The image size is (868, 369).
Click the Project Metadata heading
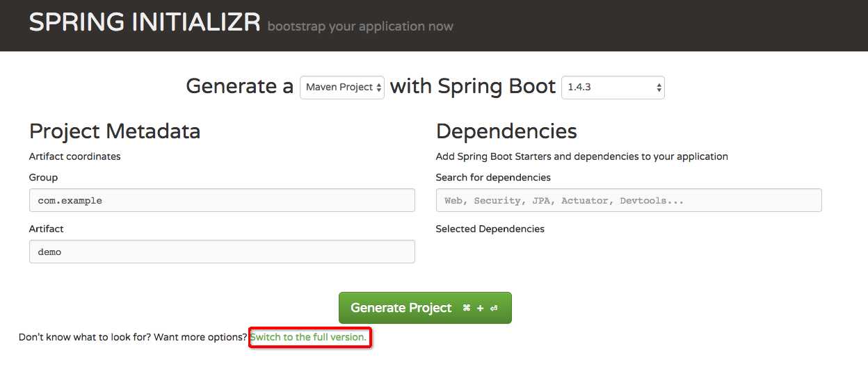point(115,131)
